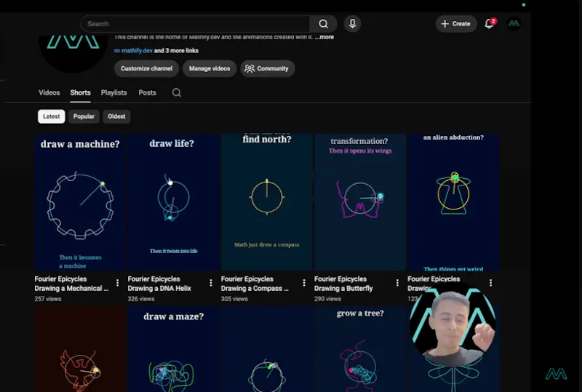Open the orange phoenix short thumbnail

coord(80,349)
